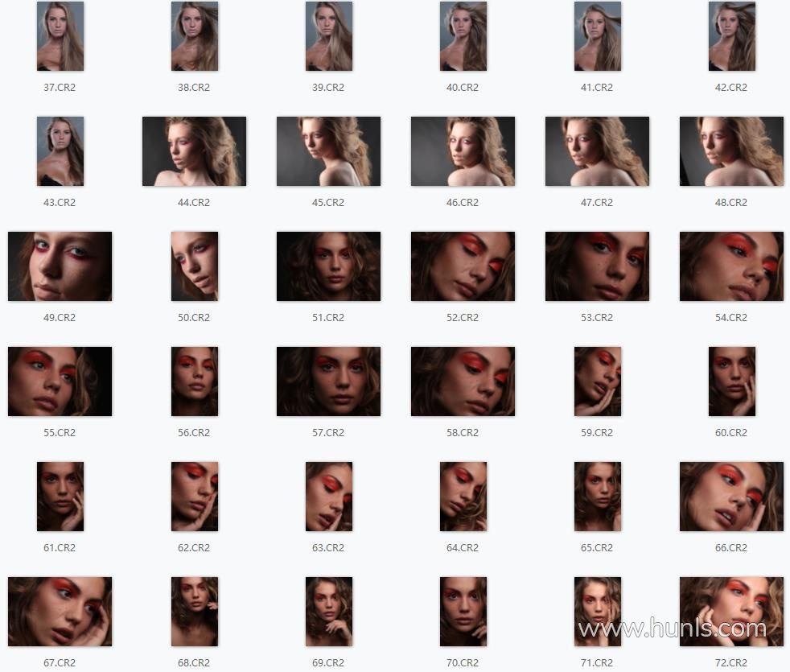Select the 47.CR2 thumbnail
This screenshot has width=790, height=672.
pyautogui.click(x=598, y=151)
